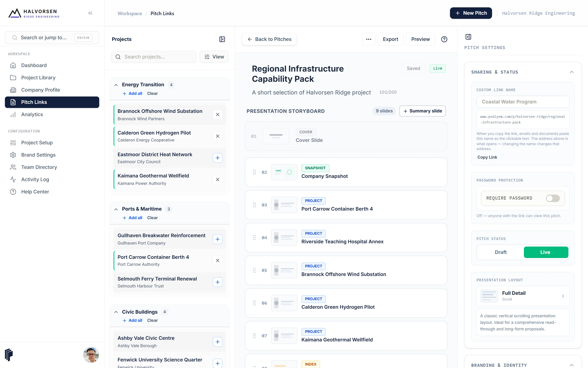
Task: Open the View options dropdown
Action: [x=214, y=57]
